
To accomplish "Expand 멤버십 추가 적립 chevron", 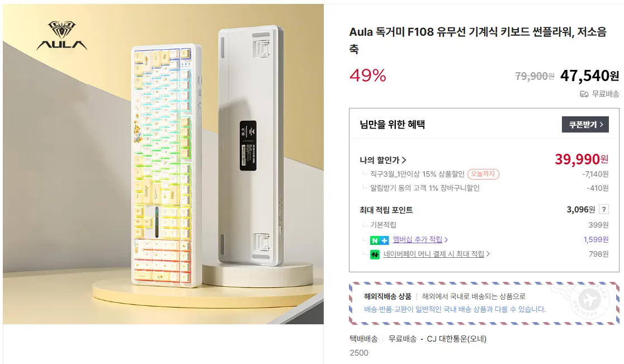I will pos(446,240).
